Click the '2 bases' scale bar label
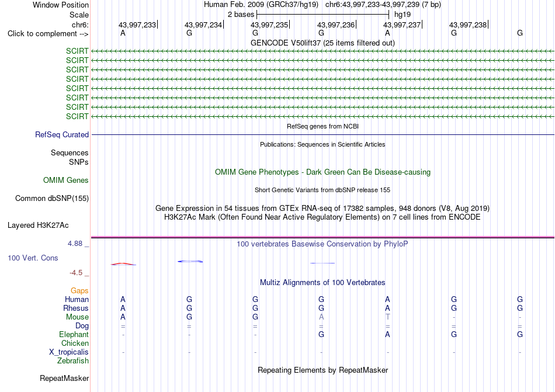This screenshot has height=392, width=555. 241,15
